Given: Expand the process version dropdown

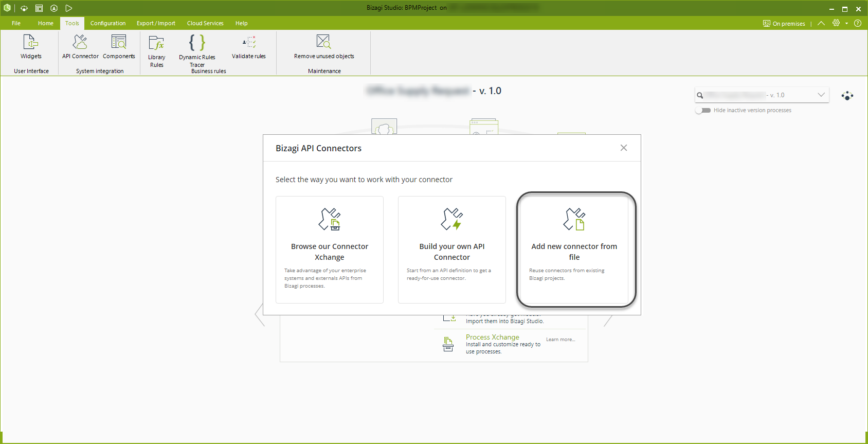Looking at the screenshot, I should [821, 95].
